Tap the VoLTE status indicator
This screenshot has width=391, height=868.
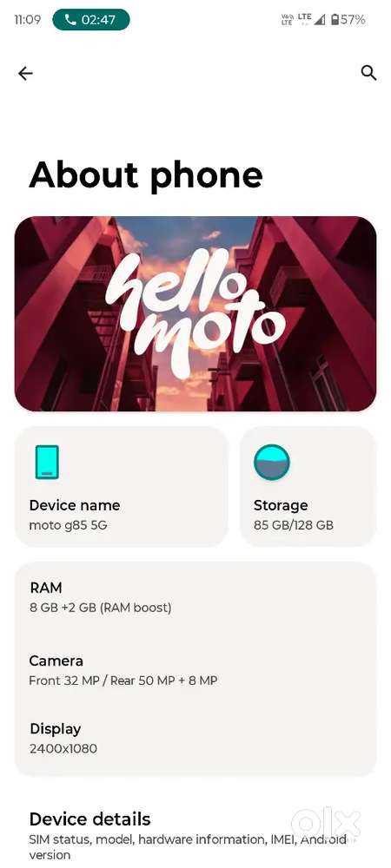tap(287, 20)
